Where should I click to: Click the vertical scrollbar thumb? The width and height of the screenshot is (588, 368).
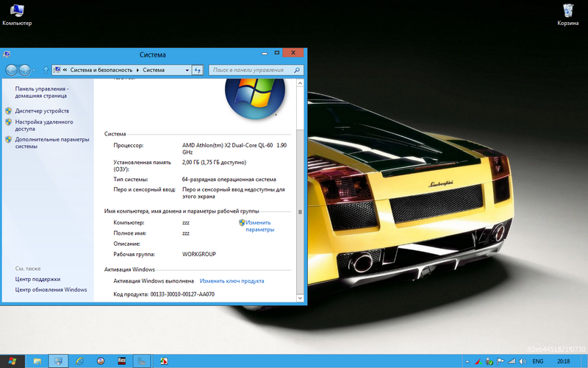point(300,211)
